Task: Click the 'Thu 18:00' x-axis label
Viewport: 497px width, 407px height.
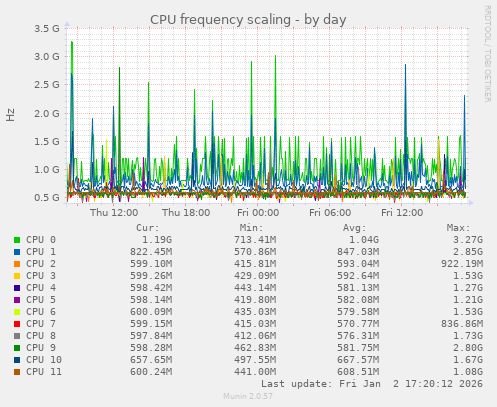Action: coord(186,213)
